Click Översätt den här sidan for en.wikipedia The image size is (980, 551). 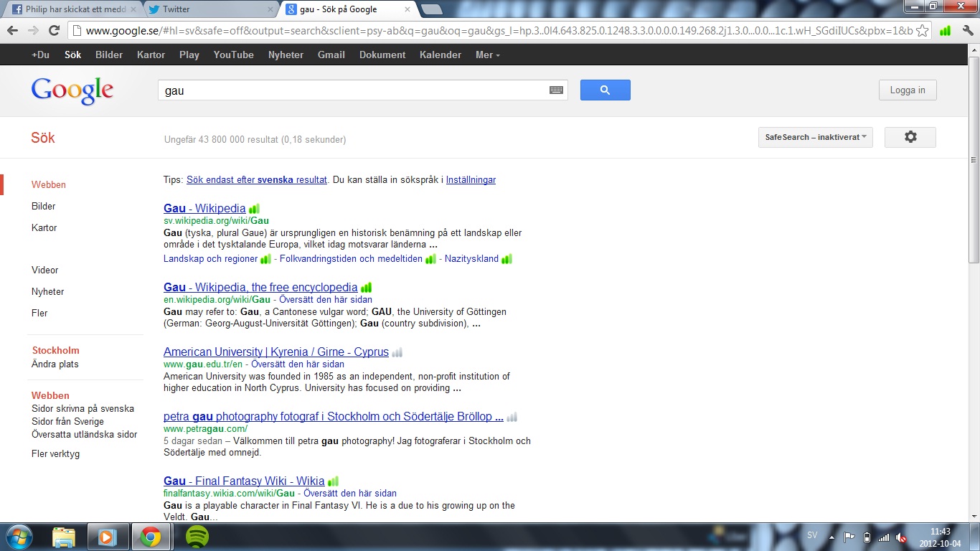pyautogui.click(x=326, y=299)
